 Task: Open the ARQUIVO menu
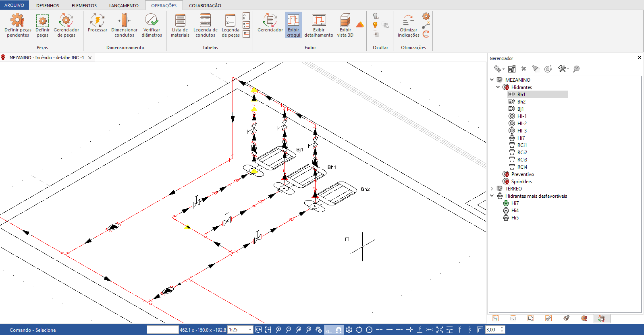coord(15,6)
